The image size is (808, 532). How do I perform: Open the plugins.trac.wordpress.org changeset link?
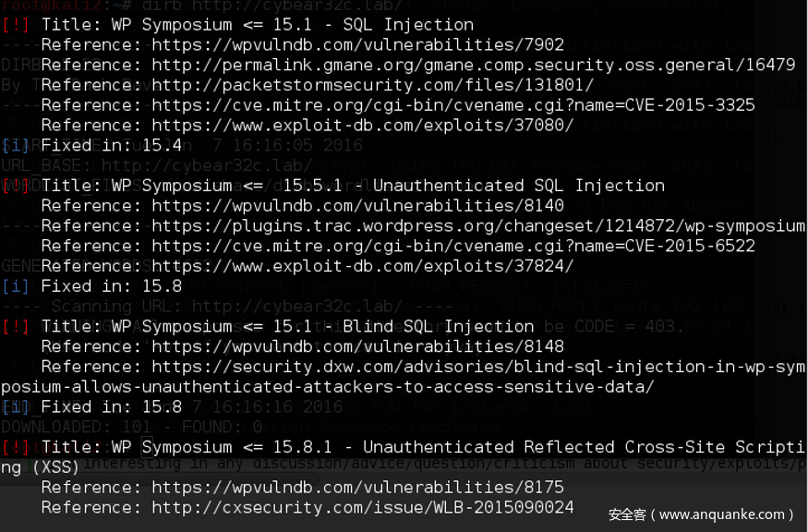click(x=478, y=226)
